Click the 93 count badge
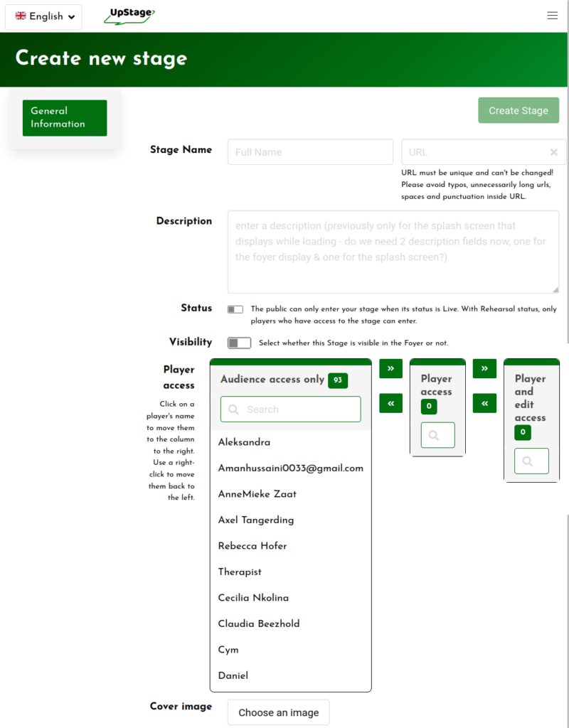 338,380
